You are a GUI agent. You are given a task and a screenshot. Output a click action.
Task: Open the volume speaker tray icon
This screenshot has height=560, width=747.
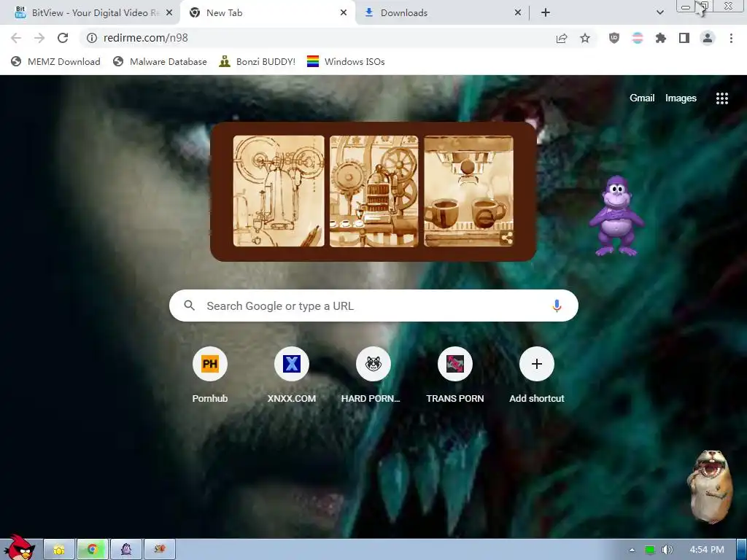coord(667,550)
